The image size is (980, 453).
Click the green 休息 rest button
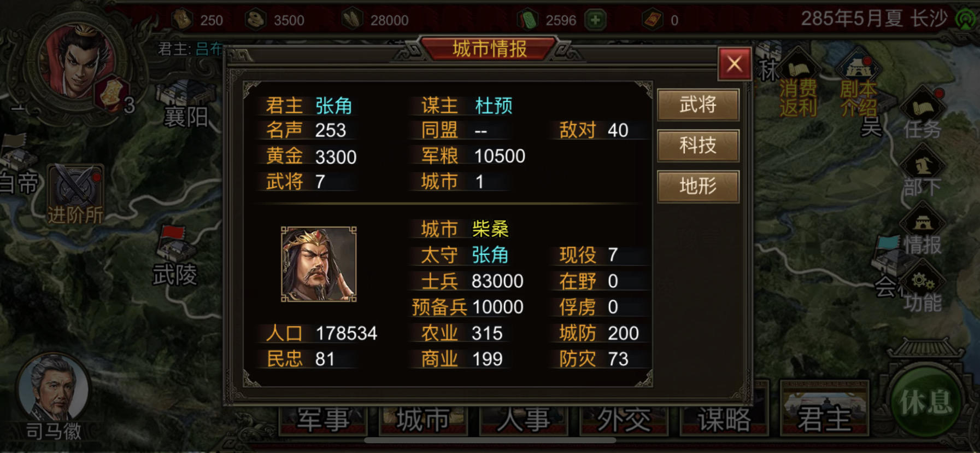pos(925,402)
